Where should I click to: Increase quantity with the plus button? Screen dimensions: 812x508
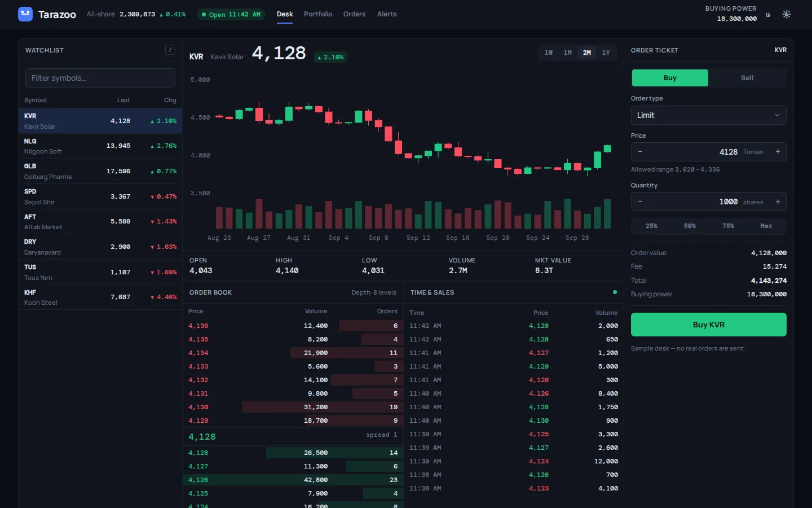[778, 202]
